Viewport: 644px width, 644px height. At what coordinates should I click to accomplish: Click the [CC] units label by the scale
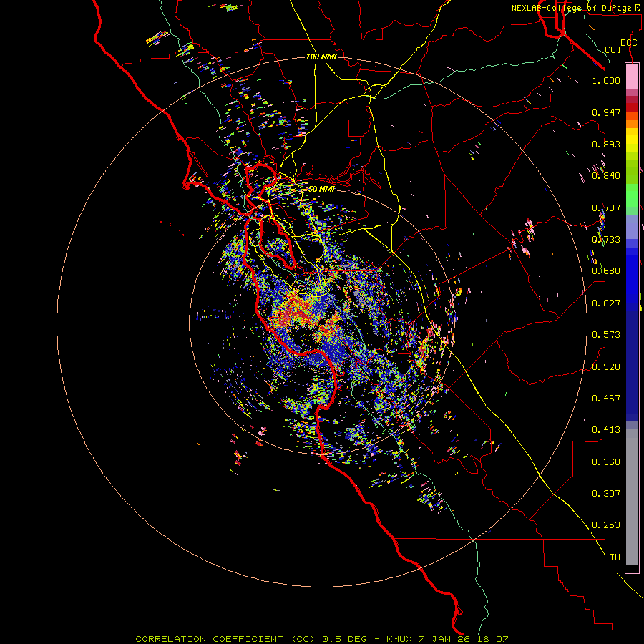click(x=610, y=49)
